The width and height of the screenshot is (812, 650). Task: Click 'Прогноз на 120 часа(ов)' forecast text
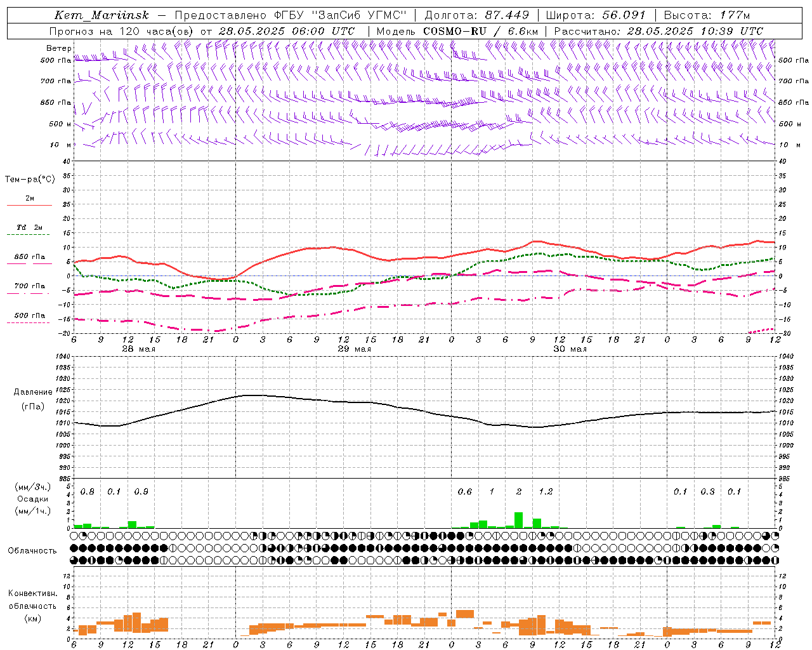[122, 31]
